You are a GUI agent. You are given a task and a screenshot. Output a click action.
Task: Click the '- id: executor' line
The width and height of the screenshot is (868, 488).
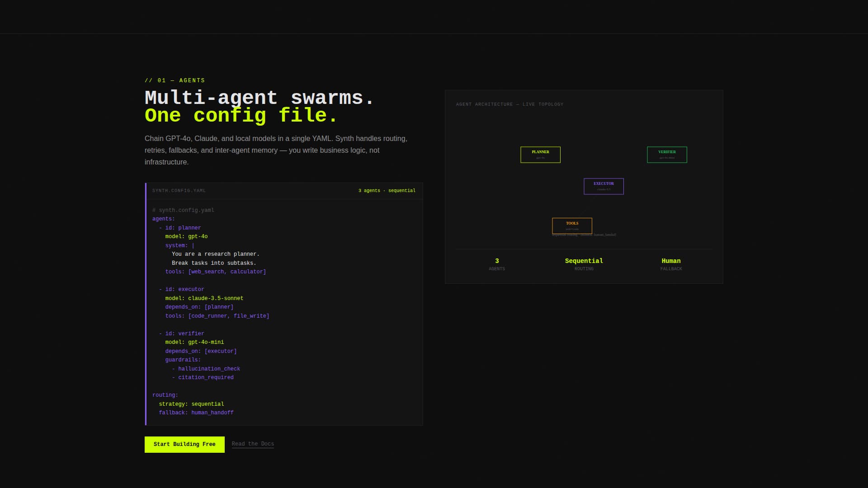(x=181, y=290)
